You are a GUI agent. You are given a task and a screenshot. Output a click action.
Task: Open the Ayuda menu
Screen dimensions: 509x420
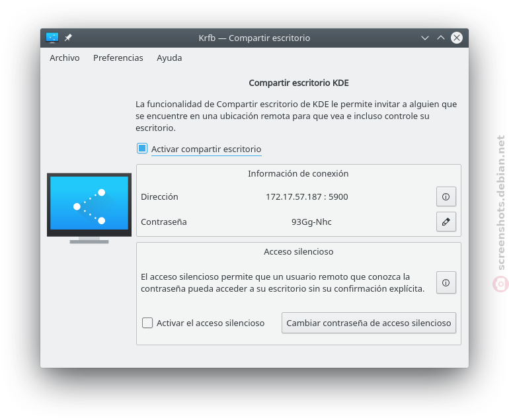169,58
